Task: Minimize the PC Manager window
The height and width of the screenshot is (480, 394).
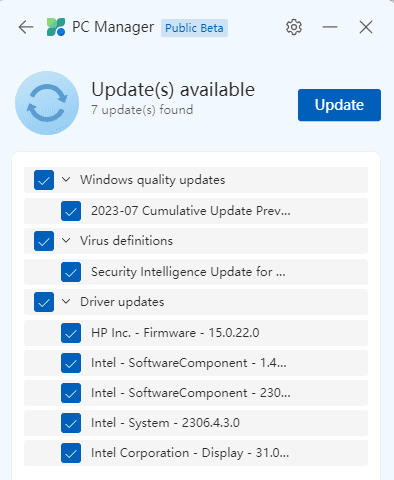Action: (x=330, y=27)
